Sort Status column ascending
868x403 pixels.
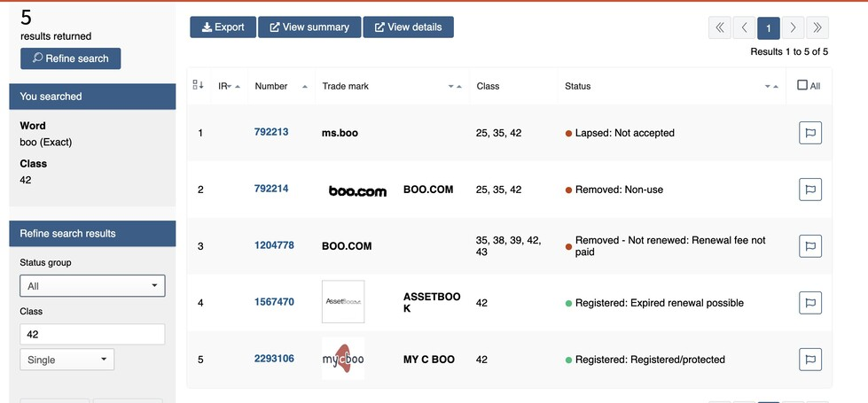tap(776, 87)
